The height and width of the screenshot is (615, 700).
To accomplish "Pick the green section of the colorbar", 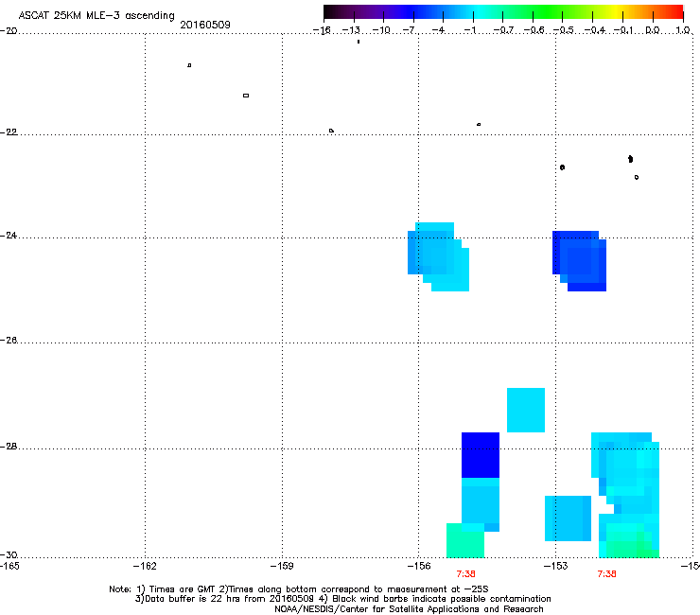I will pos(549,12).
